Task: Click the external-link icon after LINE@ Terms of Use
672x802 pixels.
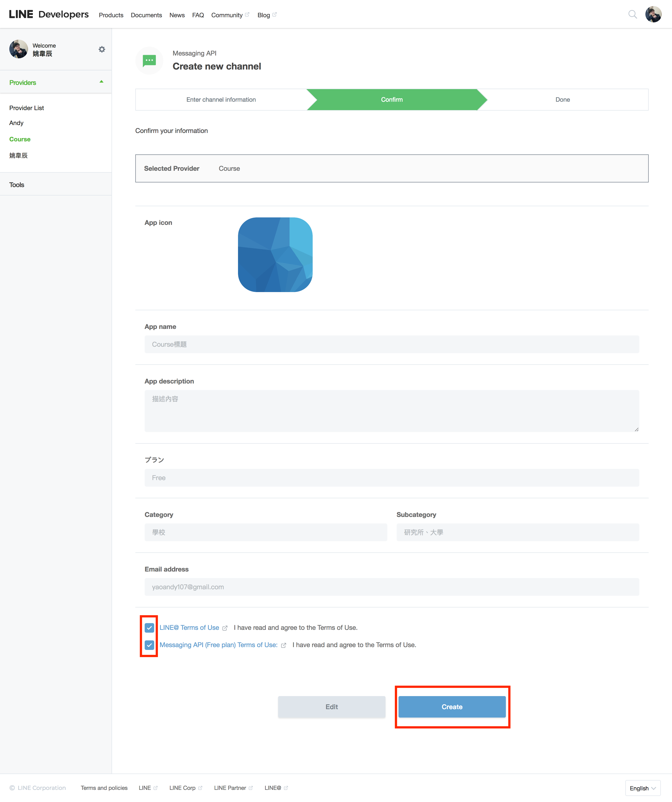Action: point(225,628)
